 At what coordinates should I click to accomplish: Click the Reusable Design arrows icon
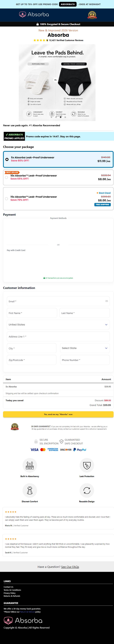pos(87,490)
